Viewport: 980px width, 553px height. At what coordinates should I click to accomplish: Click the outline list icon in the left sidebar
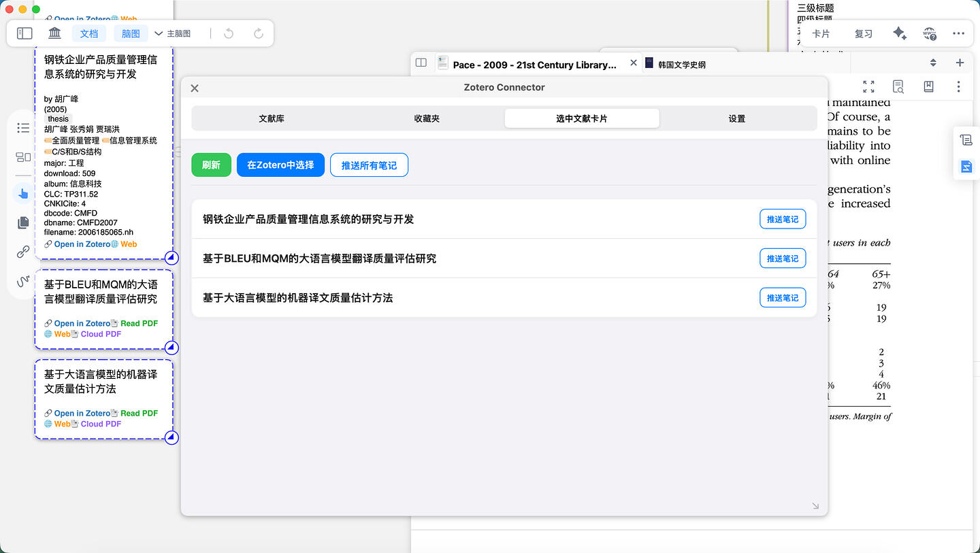coord(22,127)
